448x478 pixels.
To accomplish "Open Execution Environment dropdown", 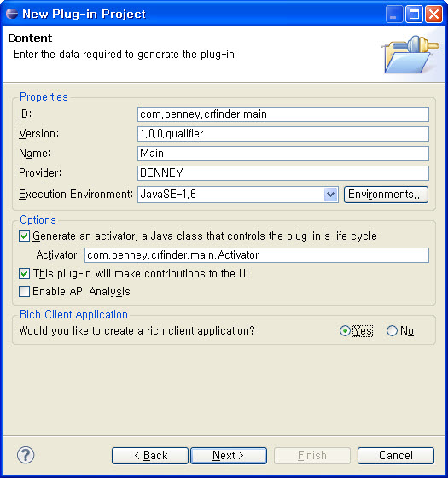I will point(331,195).
